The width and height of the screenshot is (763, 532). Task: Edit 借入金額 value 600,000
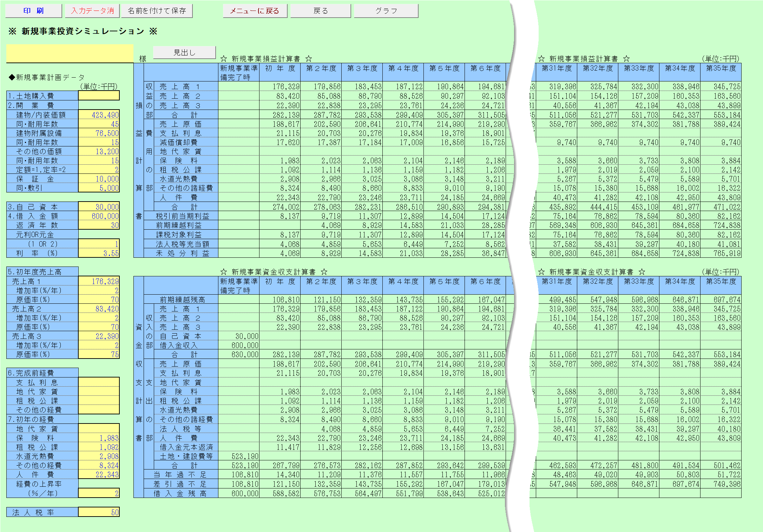[x=99, y=216]
